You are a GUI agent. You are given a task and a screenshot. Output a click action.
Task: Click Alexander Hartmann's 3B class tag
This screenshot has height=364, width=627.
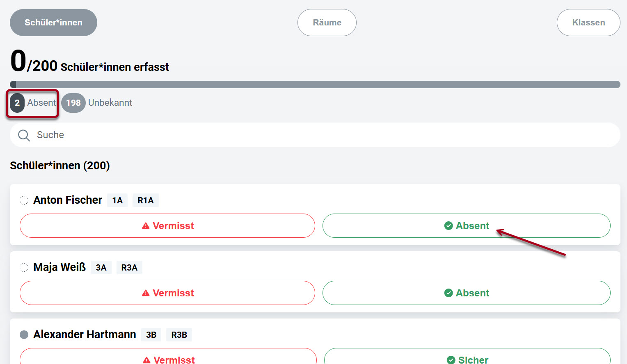[151, 335]
